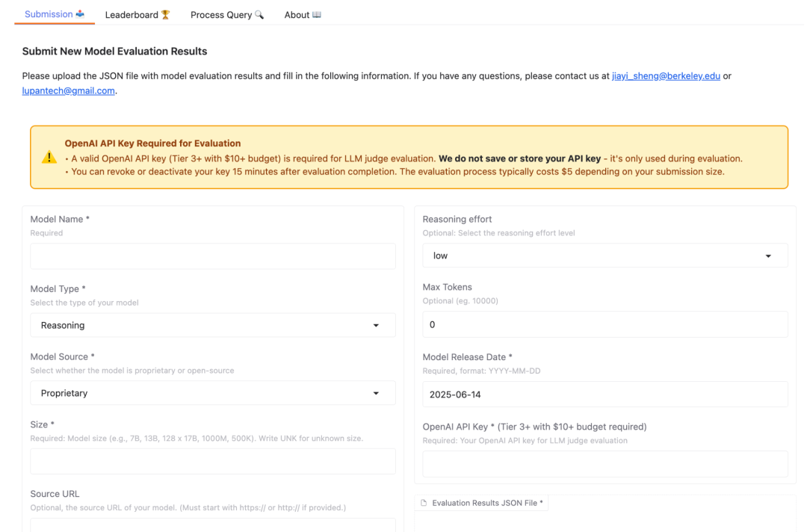Expand the Model Source dropdown showing Proprietary
Screen dimensions: 807x532
212,393
